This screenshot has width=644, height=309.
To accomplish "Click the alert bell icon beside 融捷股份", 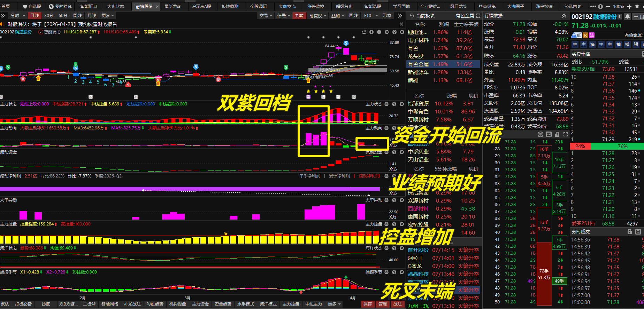I will point(628,17).
